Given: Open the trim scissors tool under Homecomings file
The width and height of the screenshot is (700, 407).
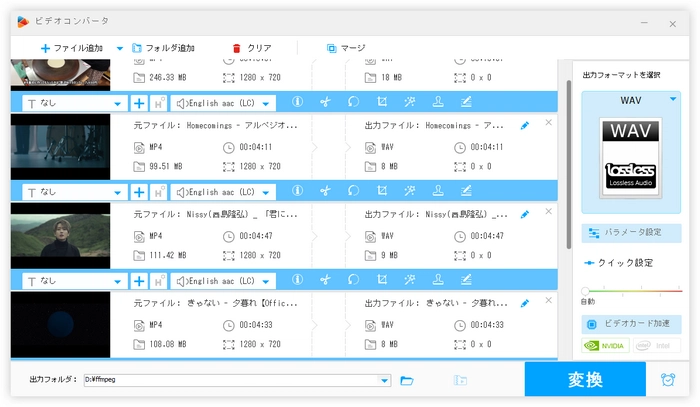Looking at the screenshot, I should coord(325,191).
